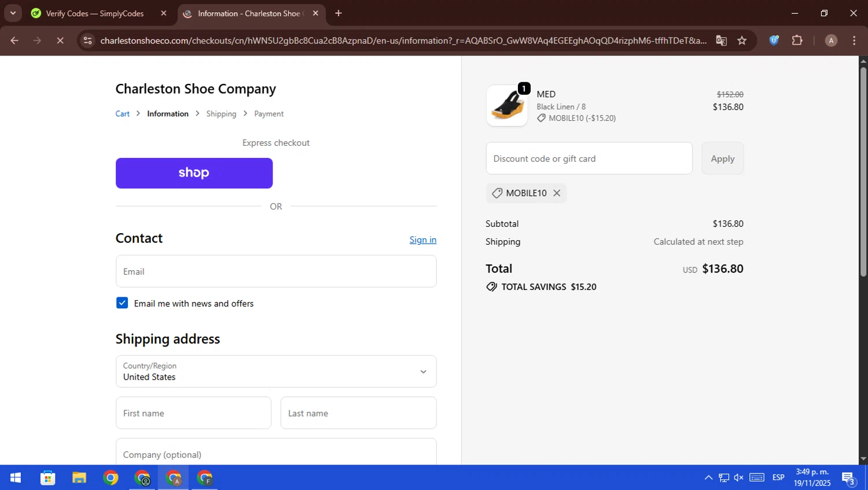Pay with Shop express checkout button
The height and width of the screenshot is (490, 868).
pos(194,173)
